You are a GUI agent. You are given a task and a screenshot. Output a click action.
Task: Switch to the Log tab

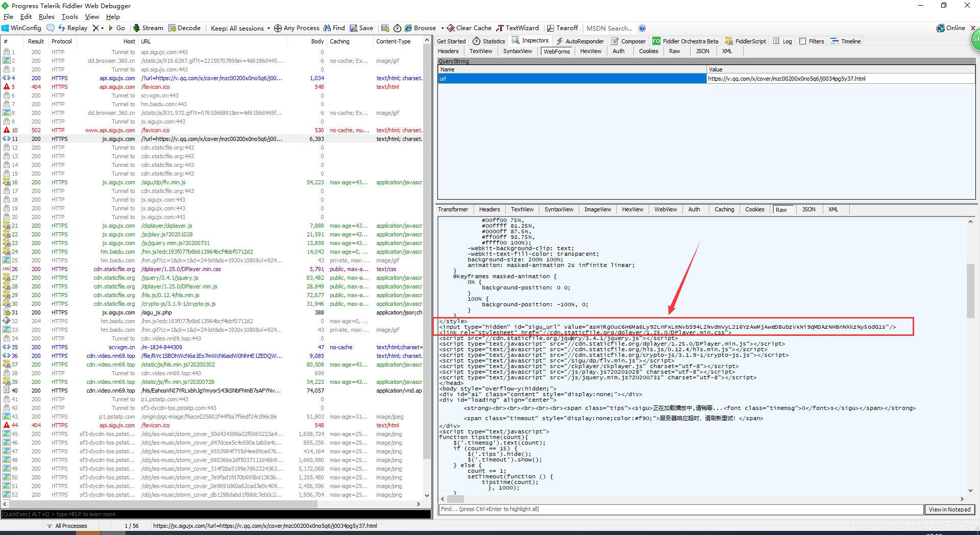(782, 41)
